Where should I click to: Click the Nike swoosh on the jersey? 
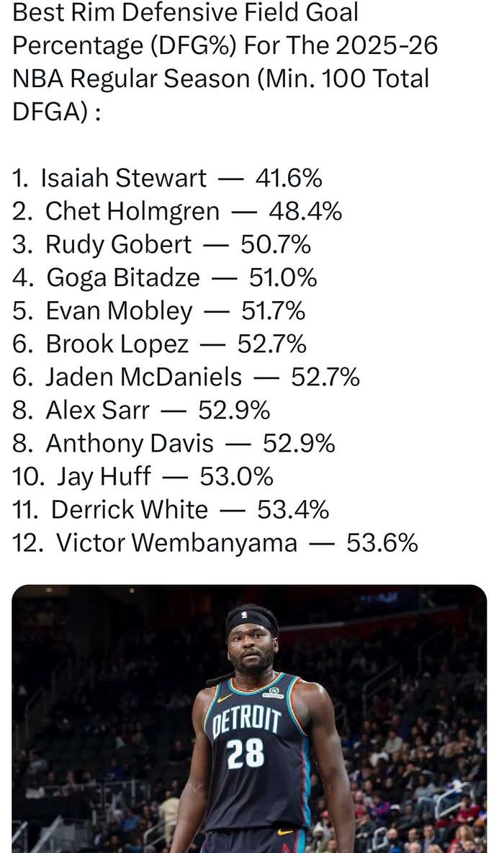tap(224, 697)
